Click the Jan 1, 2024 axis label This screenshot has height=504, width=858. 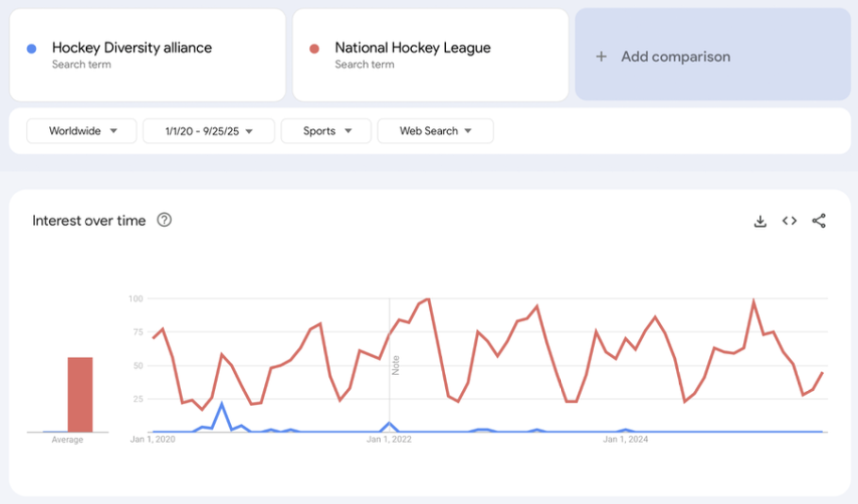point(625,439)
